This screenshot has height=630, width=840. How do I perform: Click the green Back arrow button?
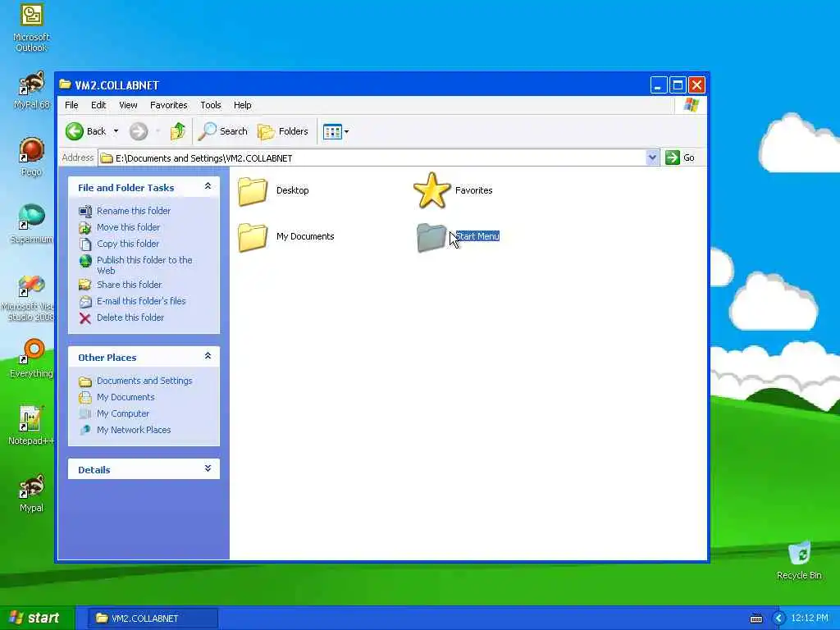tap(75, 131)
